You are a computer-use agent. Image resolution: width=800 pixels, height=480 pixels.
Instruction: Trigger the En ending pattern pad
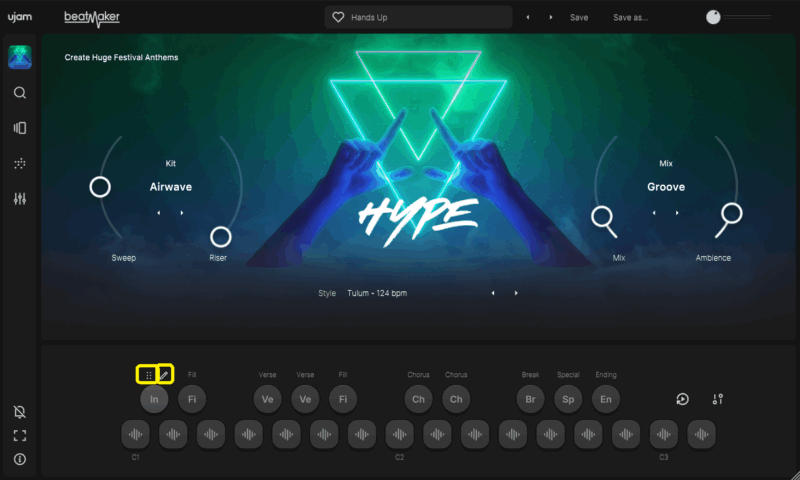(606, 399)
